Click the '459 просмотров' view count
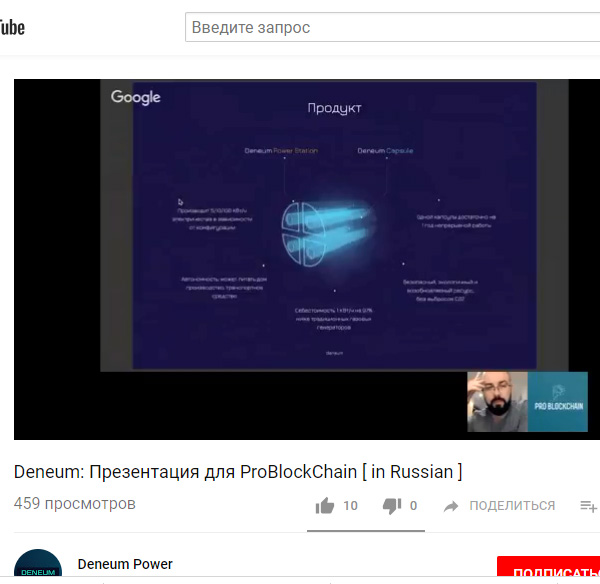Viewport: 600px width, 584px height. click(75, 504)
